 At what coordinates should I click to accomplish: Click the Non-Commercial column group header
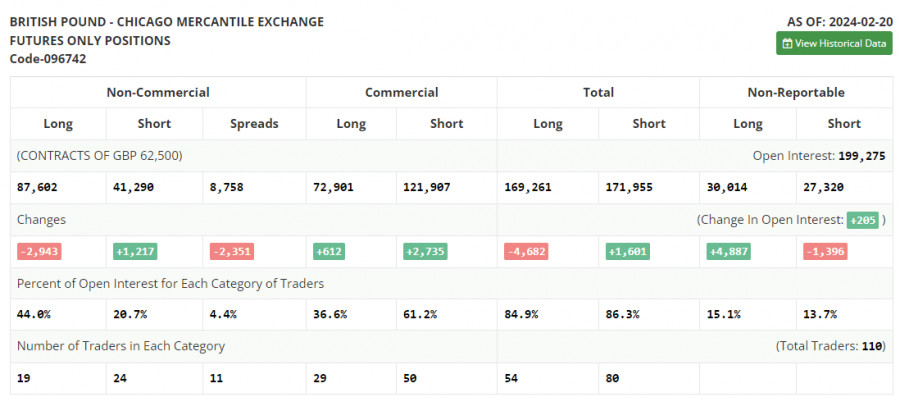[x=158, y=92]
